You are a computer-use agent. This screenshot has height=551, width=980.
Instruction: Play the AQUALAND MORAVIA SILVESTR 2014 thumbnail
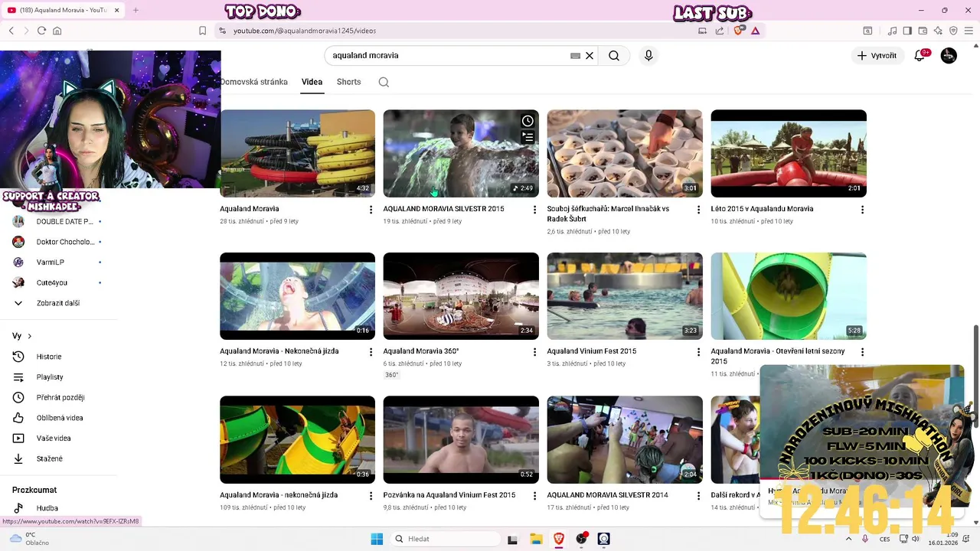point(625,440)
